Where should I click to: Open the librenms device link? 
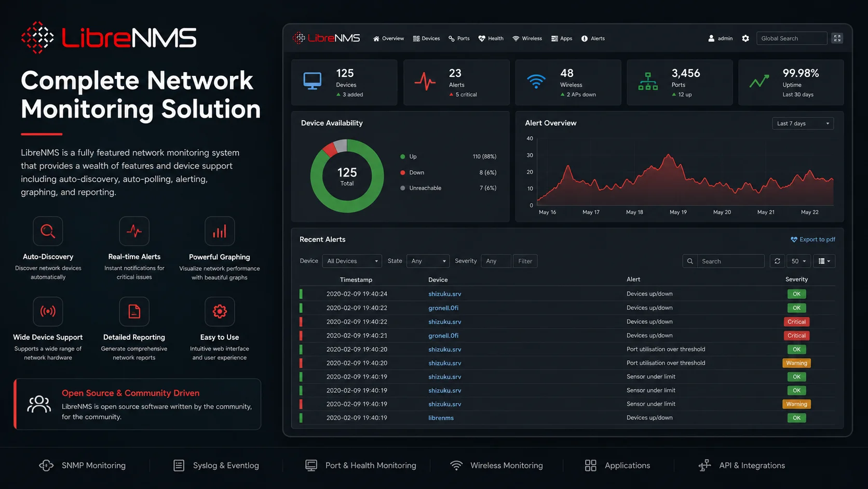pyautogui.click(x=441, y=418)
